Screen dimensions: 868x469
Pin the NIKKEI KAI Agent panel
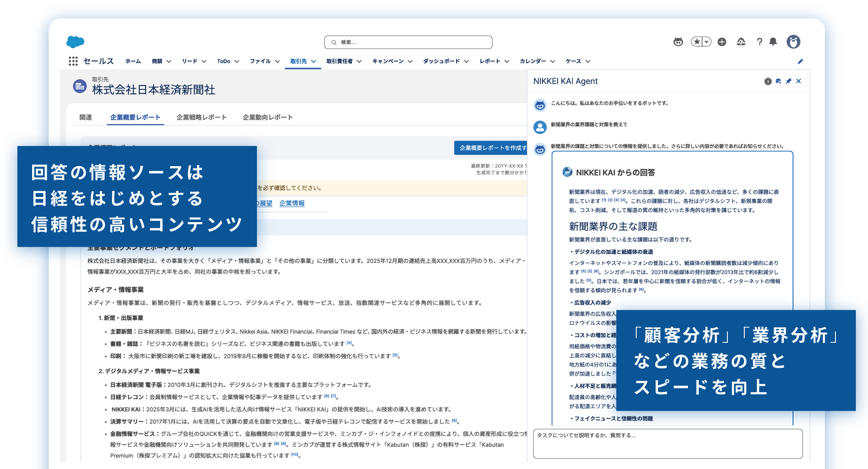click(x=789, y=81)
